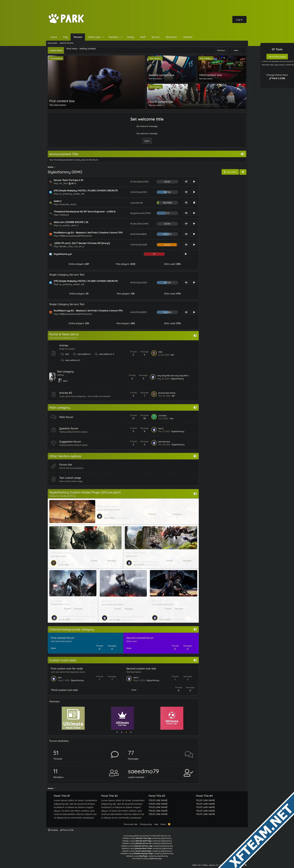Open the mark-read button beside New posts
Viewport: 294px width, 868px height.
pos(243,172)
